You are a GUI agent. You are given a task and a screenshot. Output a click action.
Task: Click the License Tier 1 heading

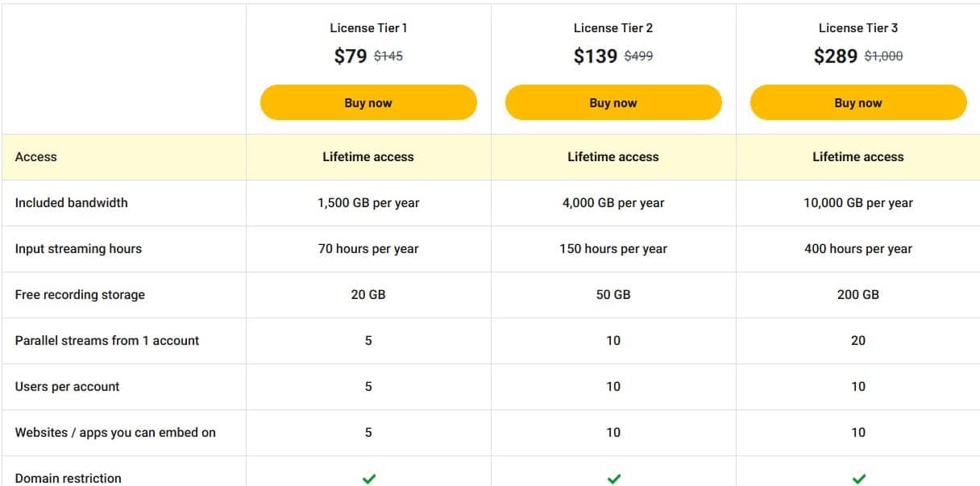368,27
